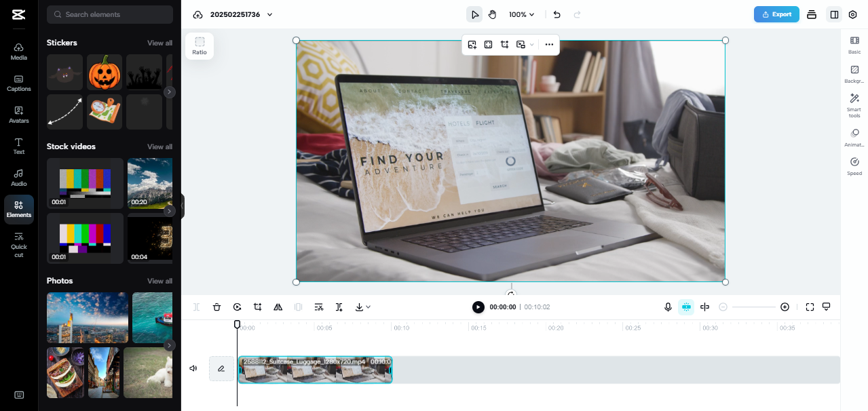
Task: Show more stickers with the arrow
Action: click(170, 92)
